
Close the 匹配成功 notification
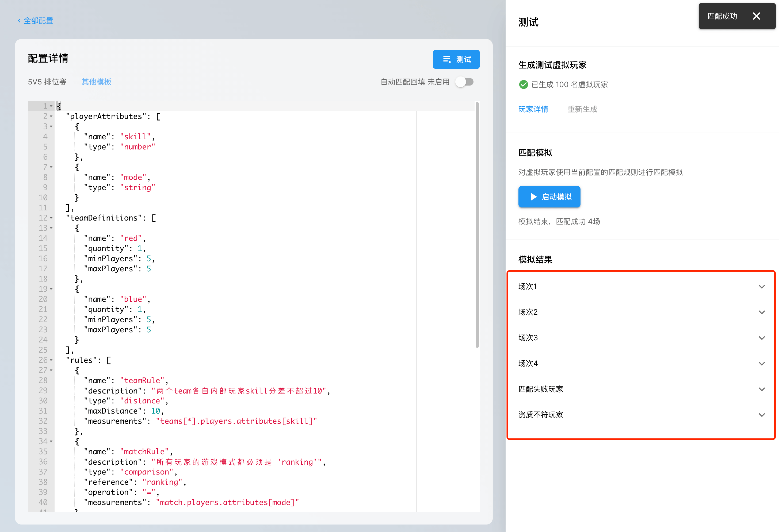(756, 16)
